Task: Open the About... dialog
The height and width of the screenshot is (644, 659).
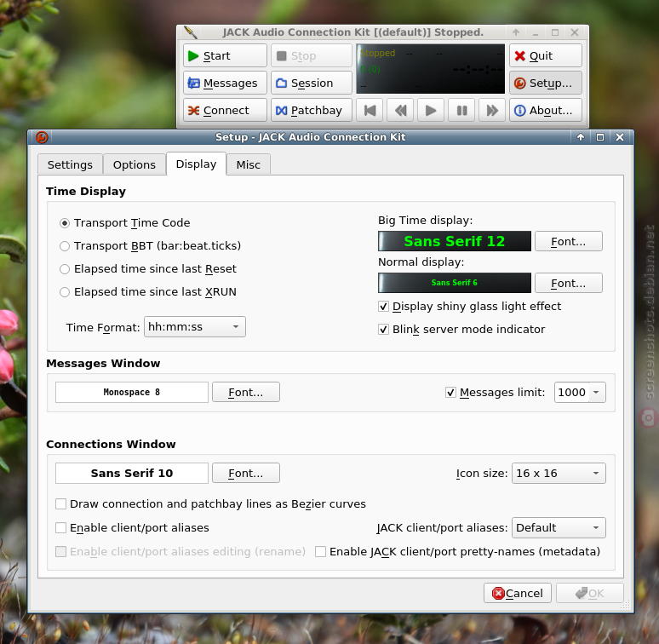Action: pos(546,110)
